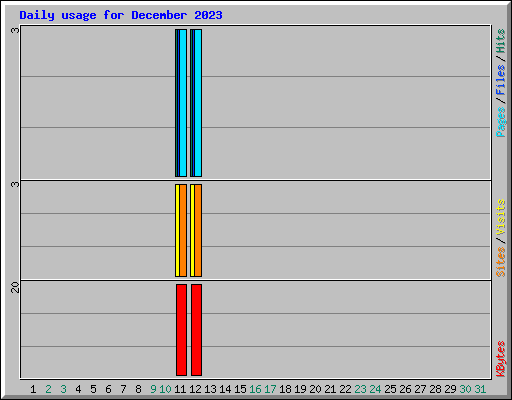The image size is (512, 400).
Task: Click the cyan pages bar for day 12
Action: [198, 103]
